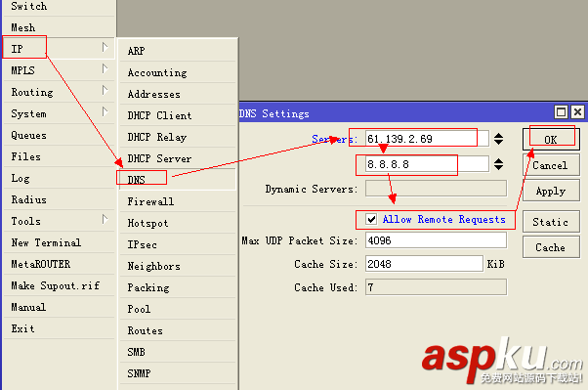The height and width of the screenshot is (390, 588).
Task: Click Cancel in DNS Settings
Action: tap(551, 165)
